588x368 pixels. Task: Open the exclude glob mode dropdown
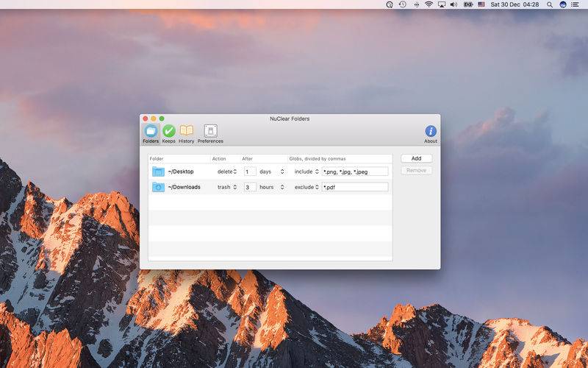(x=306, y=187)
